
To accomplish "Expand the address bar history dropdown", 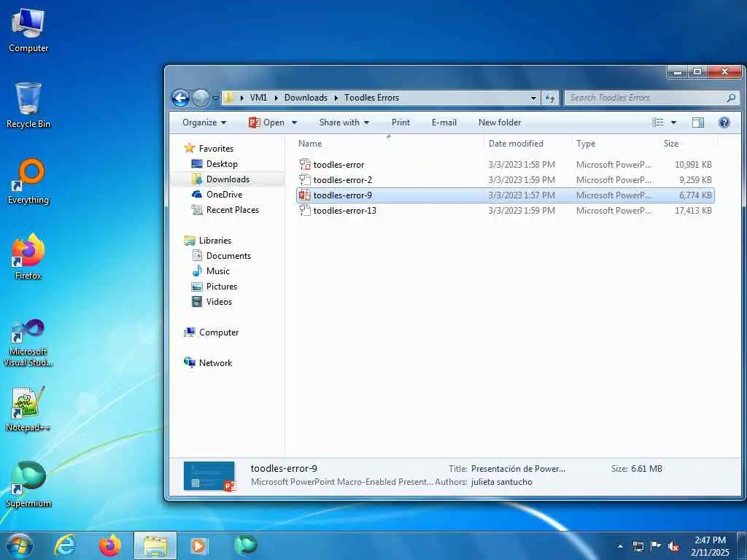I will pos(533,98).
